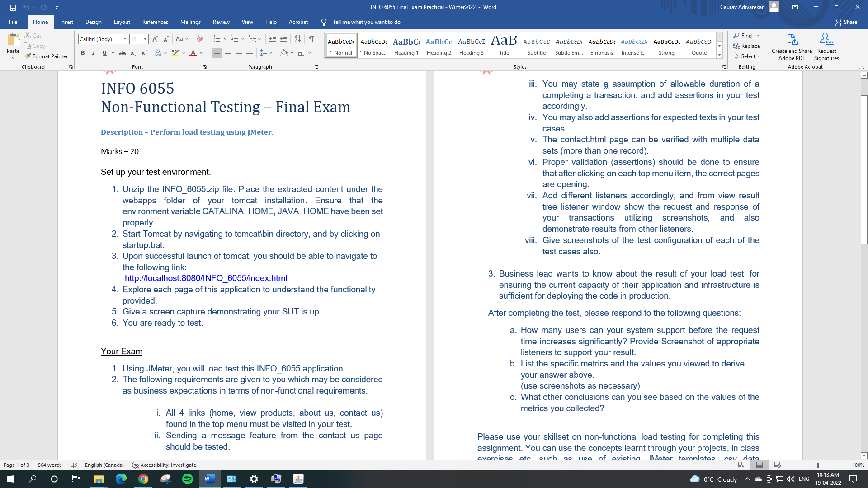
Task: Open the localhost INFO_6055 hyperlink
Action: pos(206,278)
